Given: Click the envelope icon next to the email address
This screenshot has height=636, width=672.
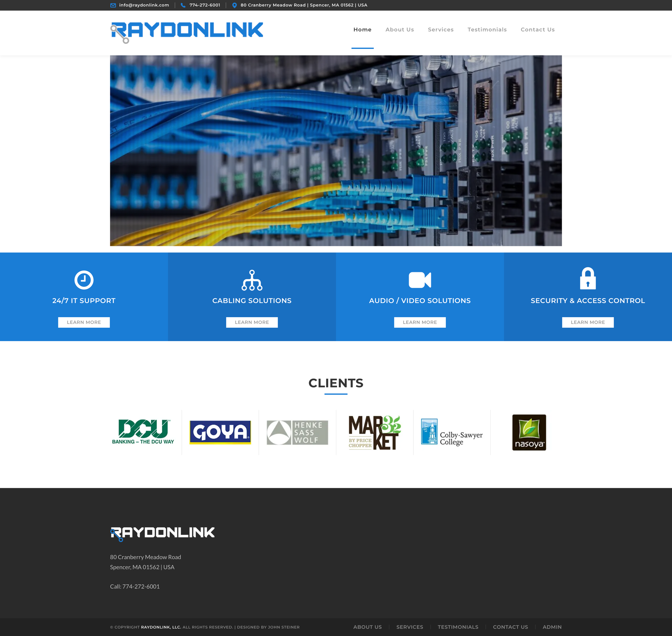Looking at the screenshot, I should (113, 5).
